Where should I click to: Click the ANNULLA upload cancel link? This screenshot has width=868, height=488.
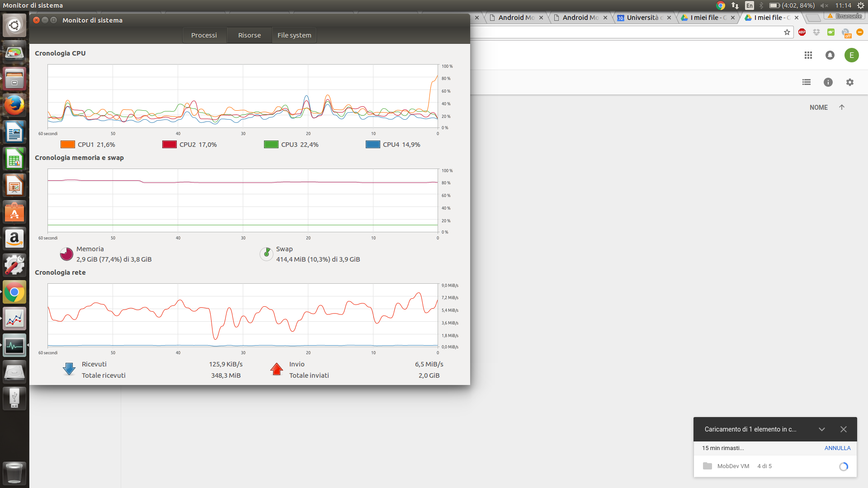tap(837, 448)
